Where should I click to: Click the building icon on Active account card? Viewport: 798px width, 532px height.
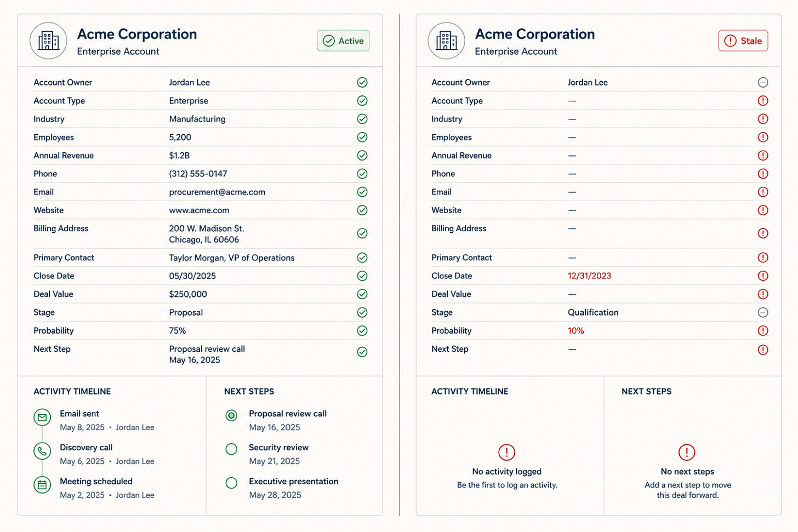(48, 41)
